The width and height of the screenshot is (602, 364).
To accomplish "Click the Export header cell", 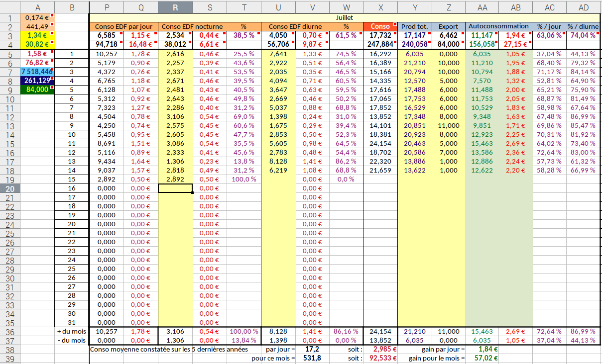I will [x=448, y=26].
